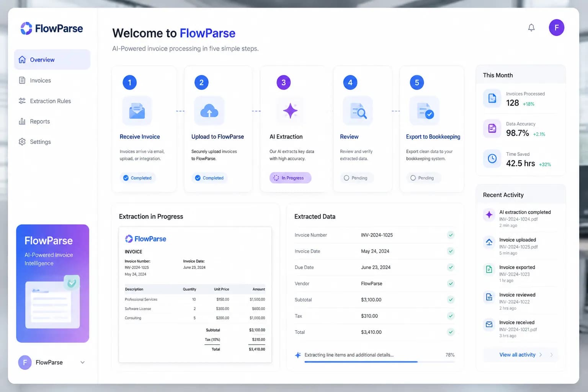Screen dimensions: 588x392
Task: Click the INV-2024-1024.pdf activity file name
Action: (x=518, y=219)
